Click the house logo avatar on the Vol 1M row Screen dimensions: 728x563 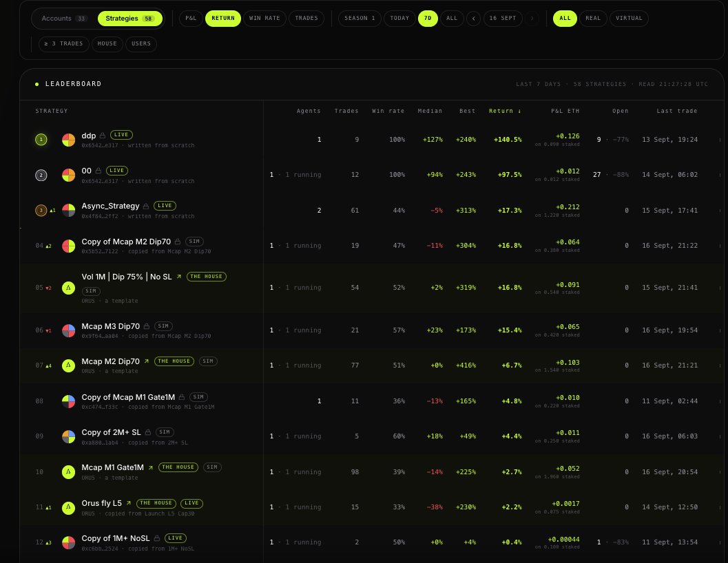pyautogui.click(x=69, y=288)
